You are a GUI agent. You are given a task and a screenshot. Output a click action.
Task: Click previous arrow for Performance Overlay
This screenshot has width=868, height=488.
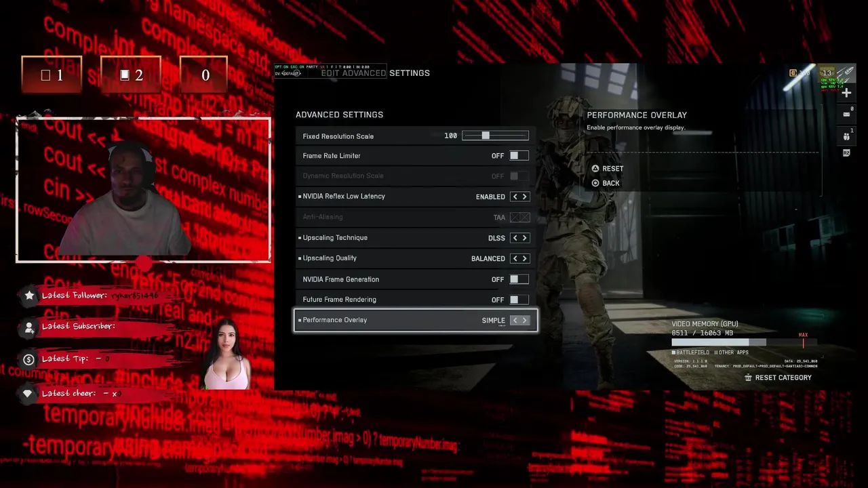pyautogui.click(x=515, y=320)
